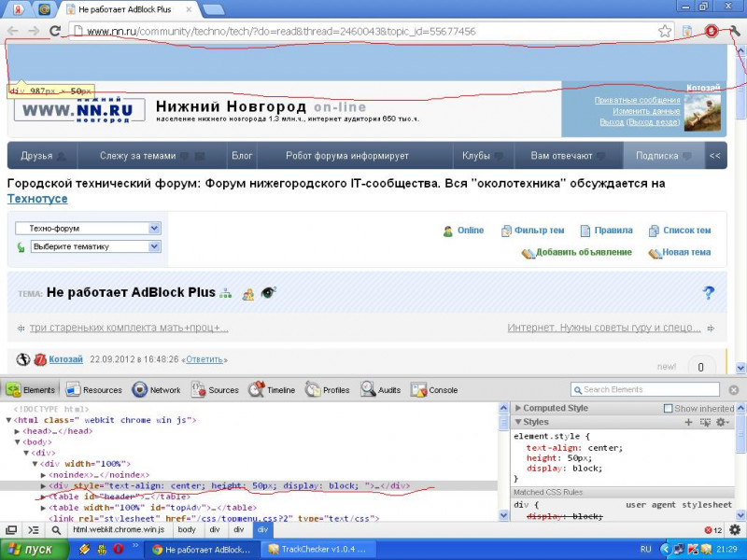The image size is (747, 560).
Task: Switch to the Sources panel
Action: tap(215, 389)
